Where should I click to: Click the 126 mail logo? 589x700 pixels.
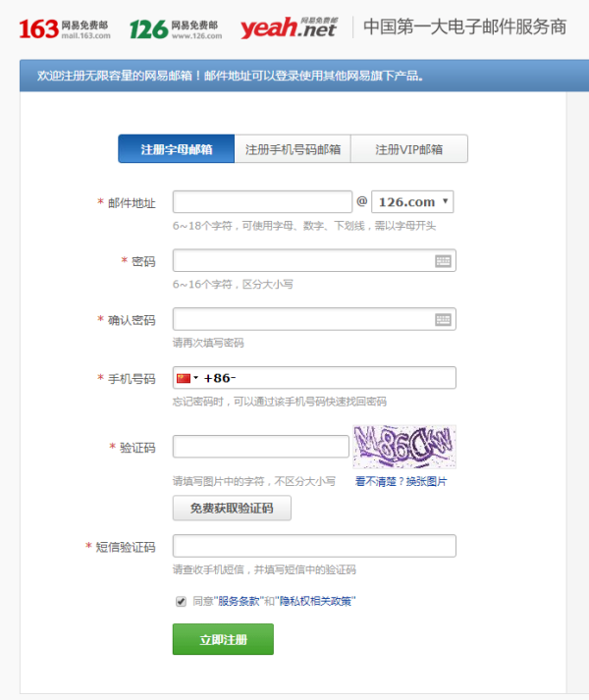(174, 28)
